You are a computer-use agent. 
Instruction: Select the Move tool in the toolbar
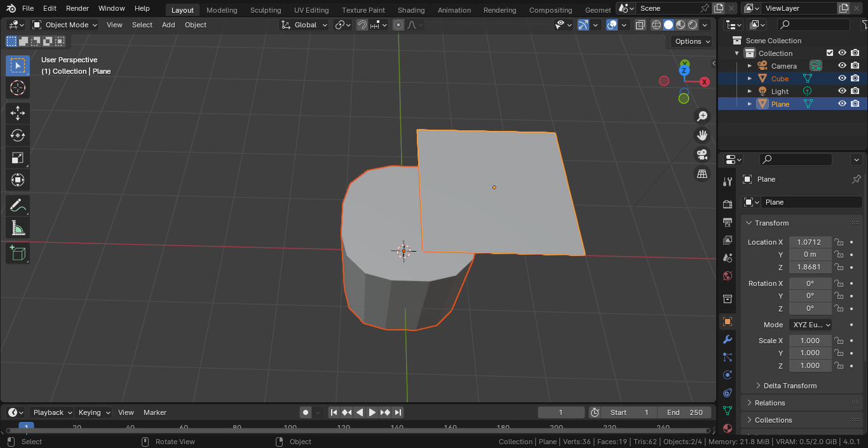pyautogui.click(x=18, y=113)
